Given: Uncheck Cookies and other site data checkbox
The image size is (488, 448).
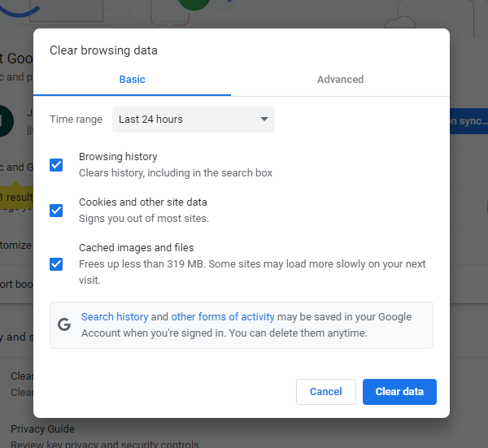Looking at the screenshot, I should coord(56,211).
